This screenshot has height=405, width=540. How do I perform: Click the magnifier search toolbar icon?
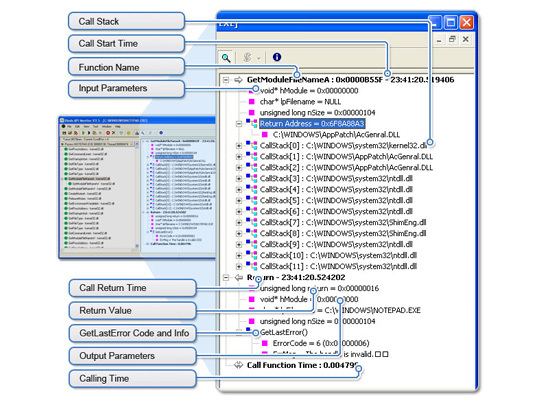[x=226, y=58]
